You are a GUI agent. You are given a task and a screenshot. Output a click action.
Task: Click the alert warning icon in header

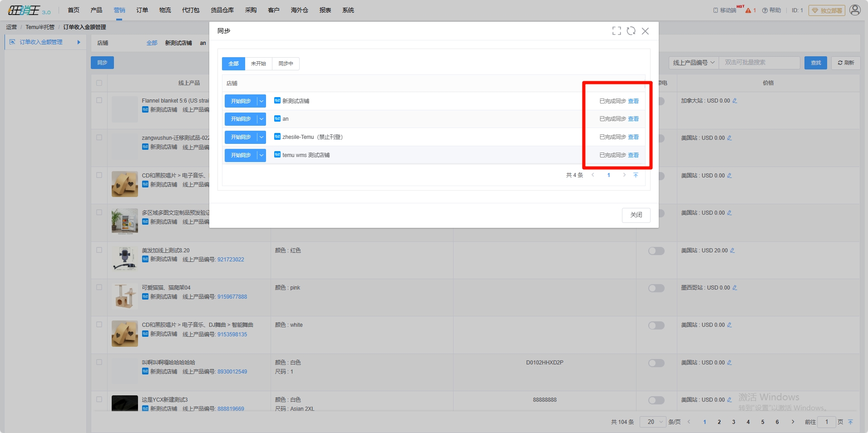pos(748,10)
